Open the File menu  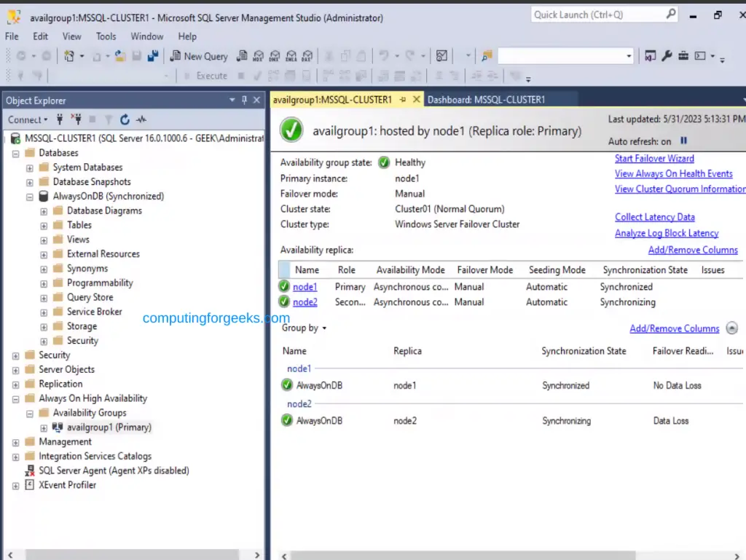pyautogui.click(x=12, y=36)
